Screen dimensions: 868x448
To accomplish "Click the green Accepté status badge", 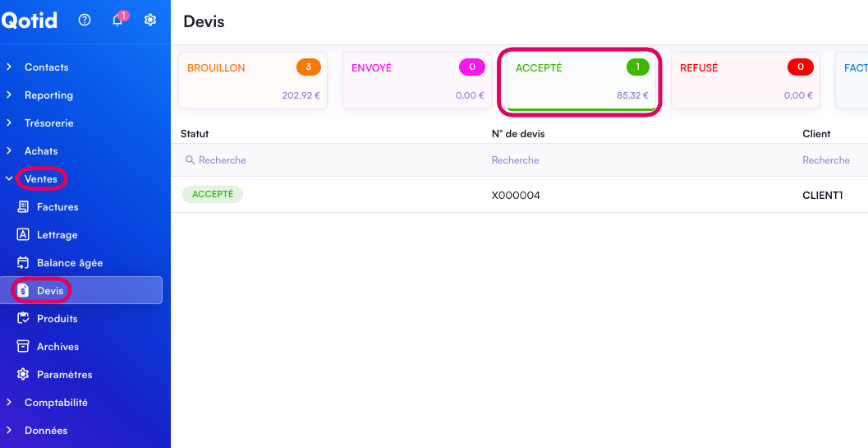I will point(213,195).
